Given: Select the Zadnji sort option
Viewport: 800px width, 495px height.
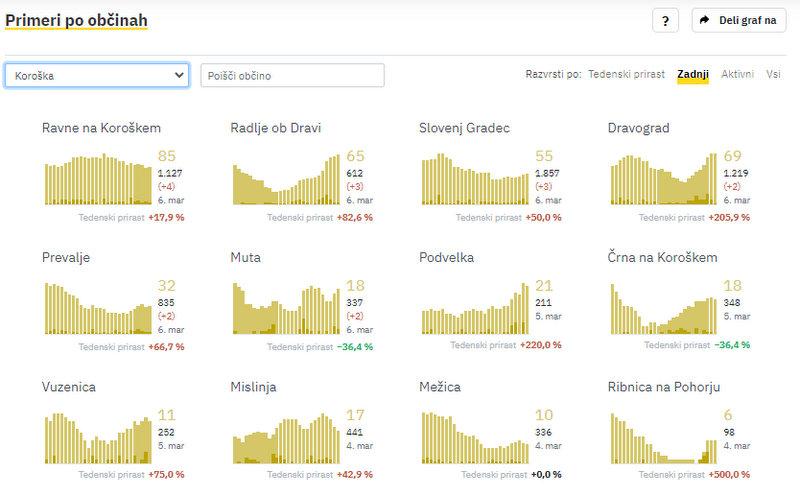Looking at the screenshot, I should 693,75.
